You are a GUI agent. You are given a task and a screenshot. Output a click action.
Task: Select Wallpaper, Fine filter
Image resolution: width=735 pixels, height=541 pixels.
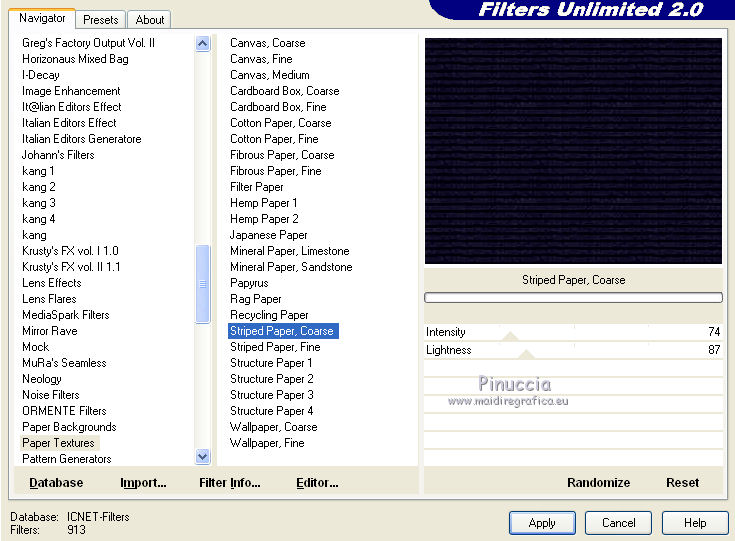267,443
